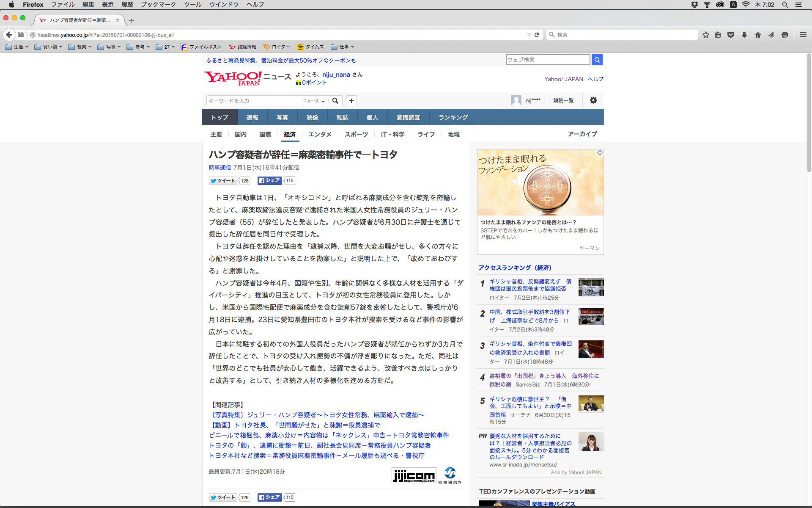Click the foundation ad image thumbnail
Viewport: 812px width, 508px height.
(x=540, y=182)
